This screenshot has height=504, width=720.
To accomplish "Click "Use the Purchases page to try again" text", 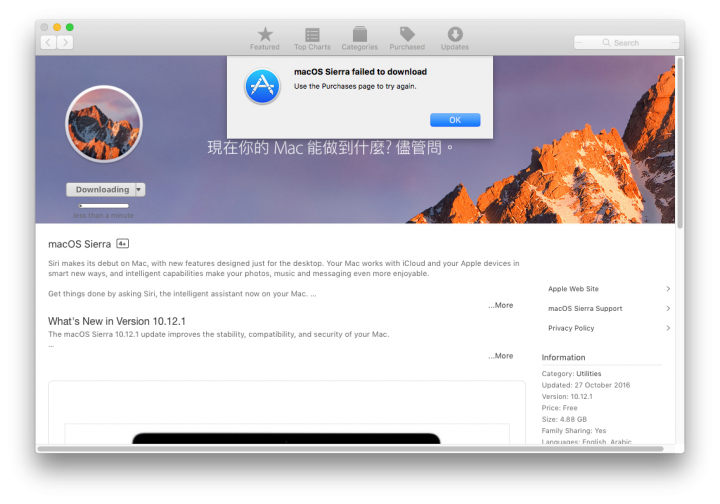I will (355, 86).
